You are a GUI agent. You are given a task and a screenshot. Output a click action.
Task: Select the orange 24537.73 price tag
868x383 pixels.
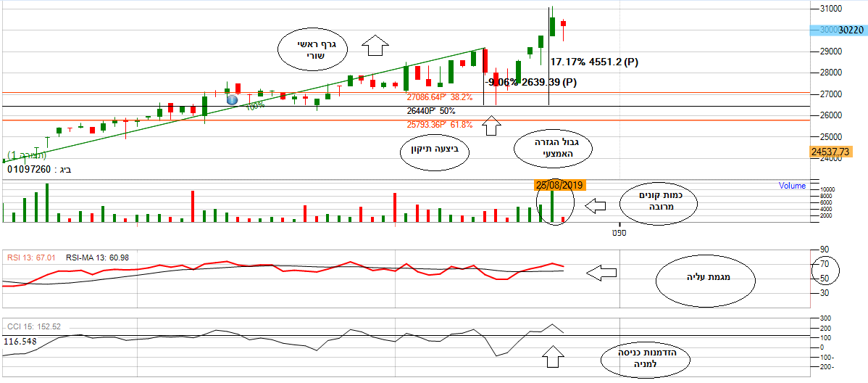click(x=830, y=152)
